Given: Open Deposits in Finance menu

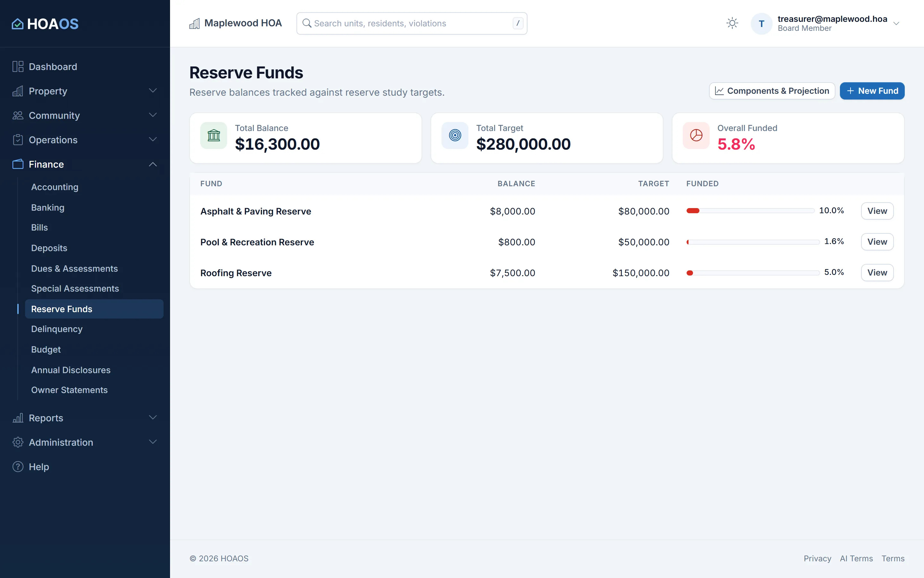Looking at the screenshot, I should [x=94, y=248].
